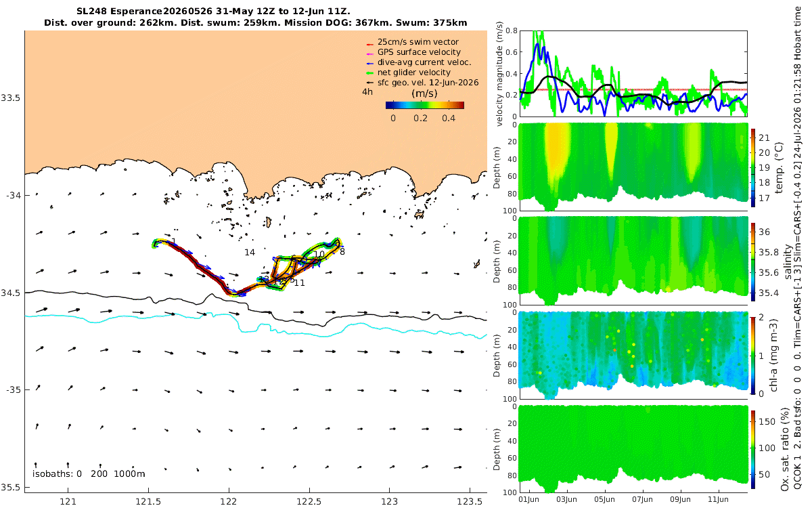
Task: Click the '03Jun' date tick label
Action: pos(566,500)
